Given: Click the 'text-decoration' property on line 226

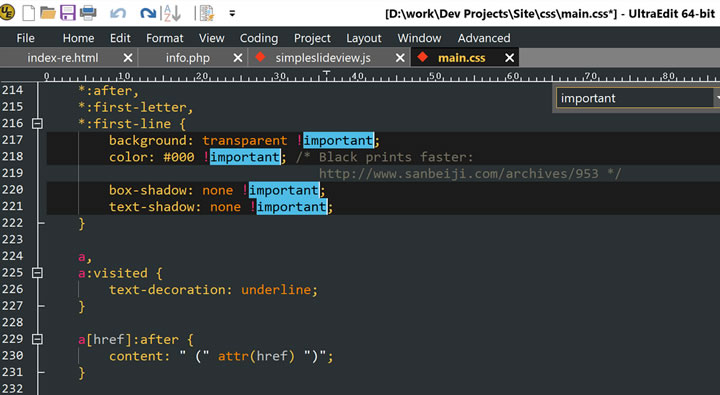Looking at the screenshot, I should pos(167,290).
